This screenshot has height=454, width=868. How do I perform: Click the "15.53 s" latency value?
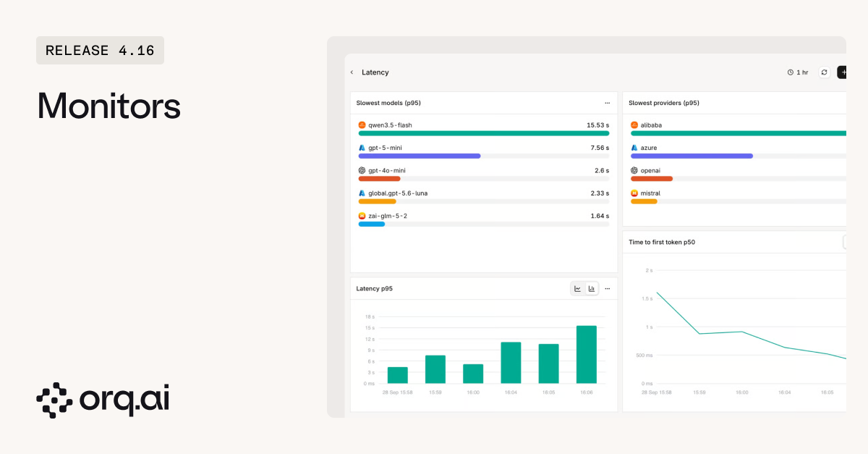(x=597, y=125)
